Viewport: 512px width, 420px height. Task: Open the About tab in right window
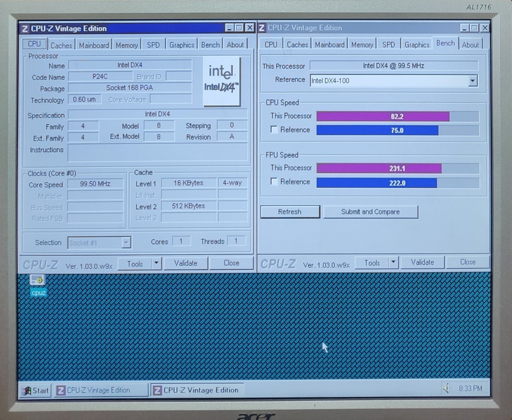pyautogui.click(x=470, y=45)
